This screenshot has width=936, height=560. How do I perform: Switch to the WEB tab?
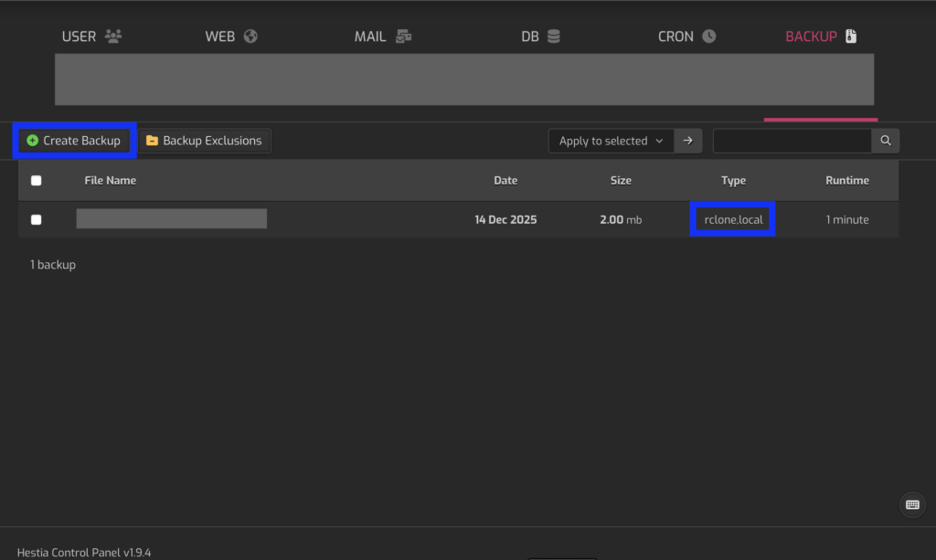coord(220,37)
